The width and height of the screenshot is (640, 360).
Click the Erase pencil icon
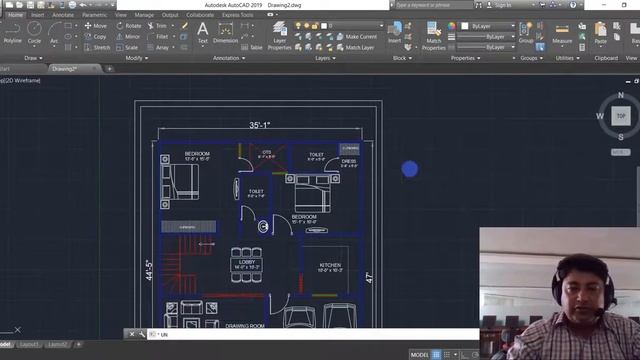[184, 26]
